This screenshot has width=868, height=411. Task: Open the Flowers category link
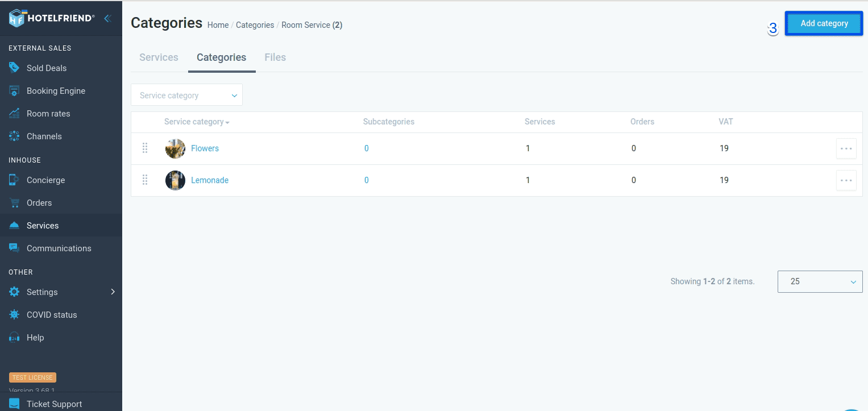(205, 148)
